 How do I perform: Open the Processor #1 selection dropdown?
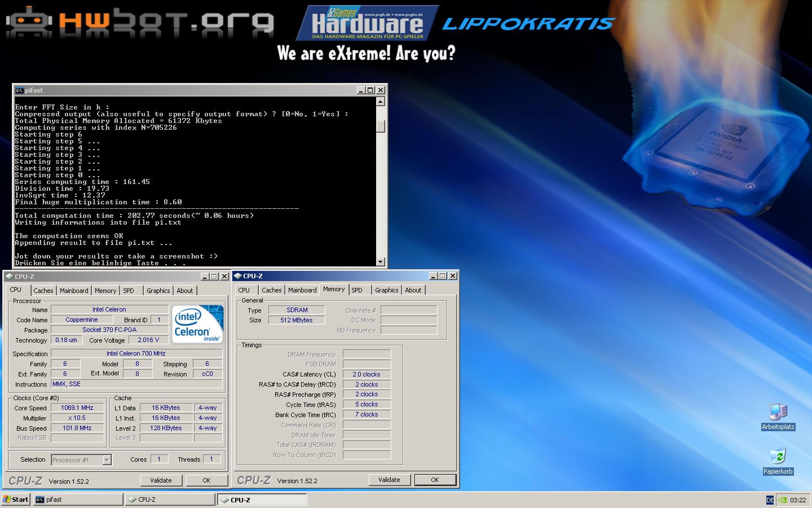107,460
